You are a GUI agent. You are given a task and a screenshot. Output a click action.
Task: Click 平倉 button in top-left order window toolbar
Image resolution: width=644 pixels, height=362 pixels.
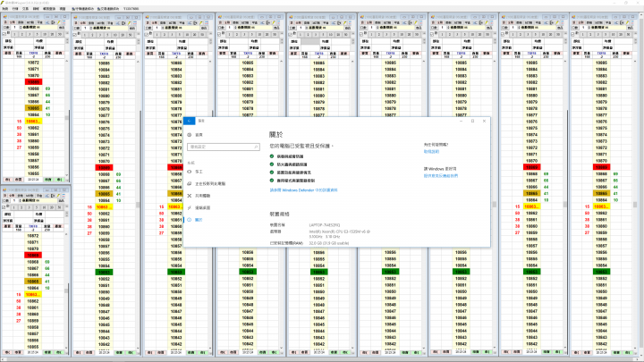(40, 22)
